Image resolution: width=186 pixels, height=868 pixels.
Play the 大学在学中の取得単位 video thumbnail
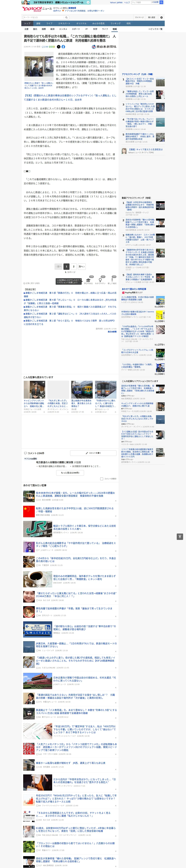point(160,206)
